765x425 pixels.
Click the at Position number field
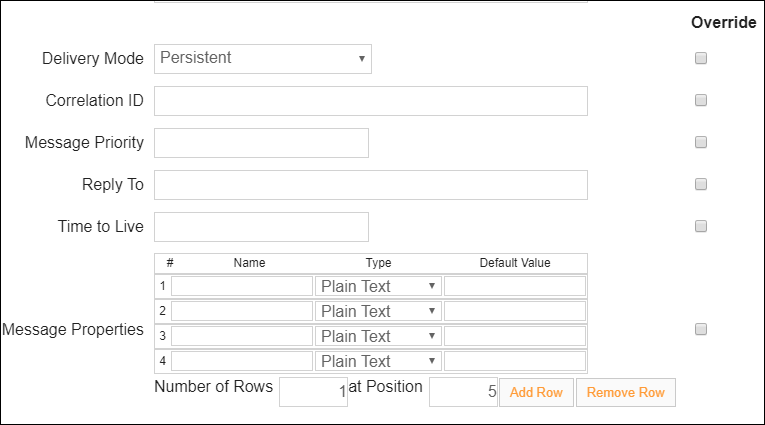pos(463,392)
